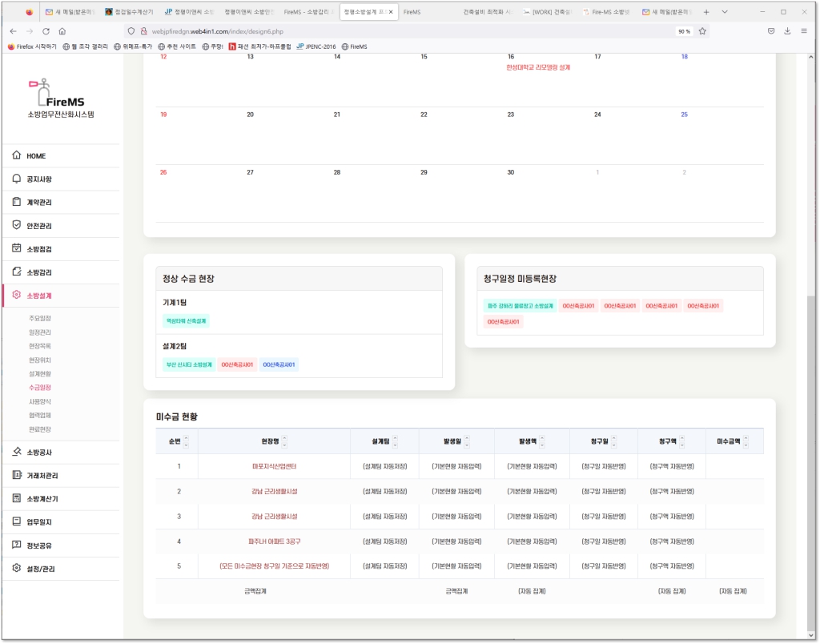
Task: Open the 협력업체 submenu item
Action: click(40, 415)
